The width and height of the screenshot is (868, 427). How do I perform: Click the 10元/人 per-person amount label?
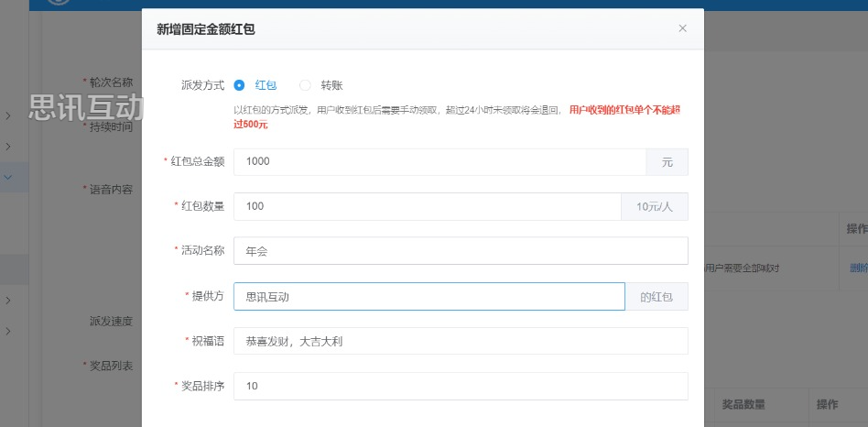(655, 206)
